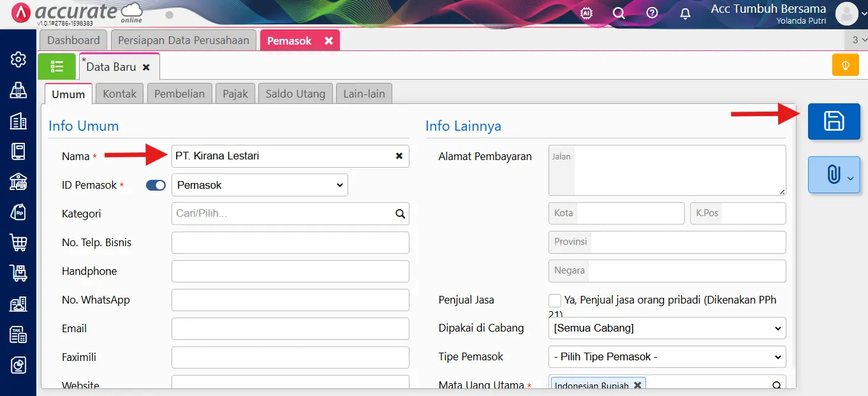Expand the ID Pemasok dropdown
868x396 pixels.
click(260, 185)
